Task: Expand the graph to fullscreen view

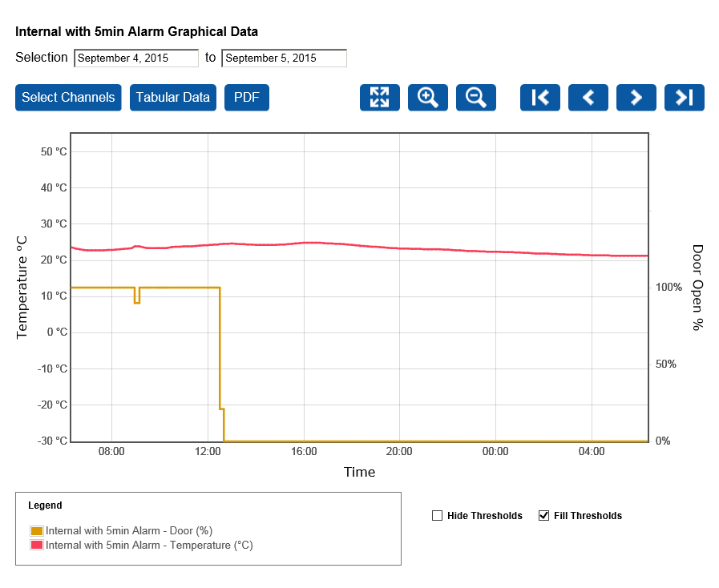Action: click(x=379, y=97)
